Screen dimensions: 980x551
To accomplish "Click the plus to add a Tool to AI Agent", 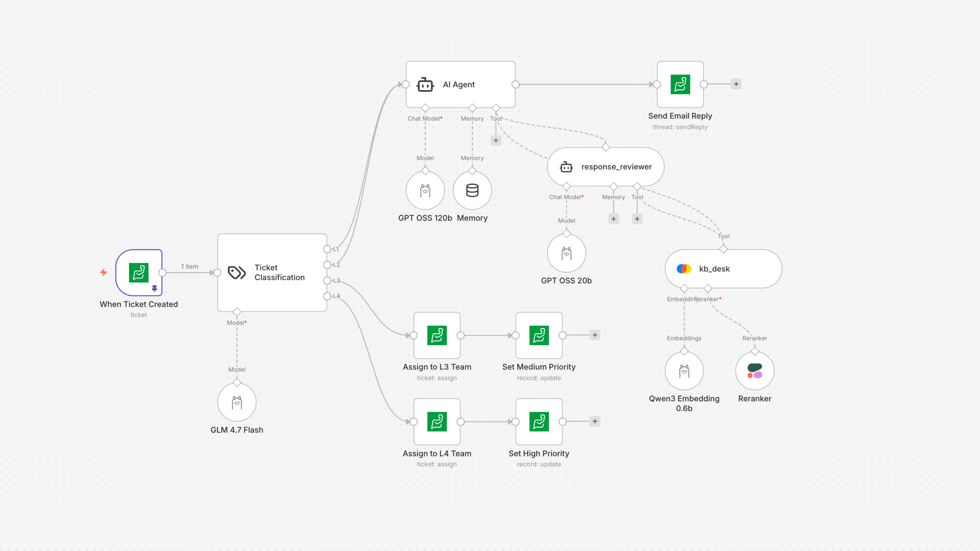I will [496, 140].
